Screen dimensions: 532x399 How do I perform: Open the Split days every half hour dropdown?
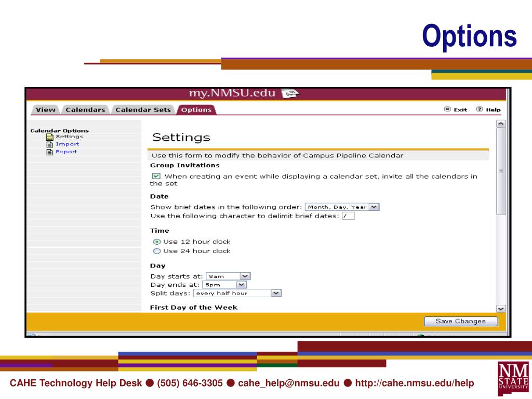tap(237, 293)
